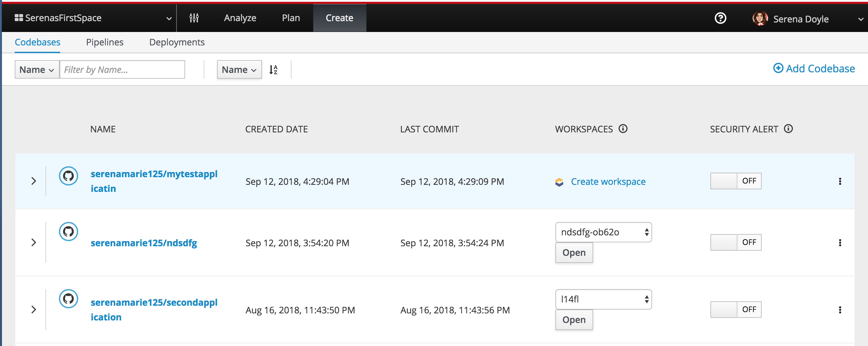Expand the serenamarie125/mytestapplicatin row
The image size is (868, 346).
tap(33, 181)
